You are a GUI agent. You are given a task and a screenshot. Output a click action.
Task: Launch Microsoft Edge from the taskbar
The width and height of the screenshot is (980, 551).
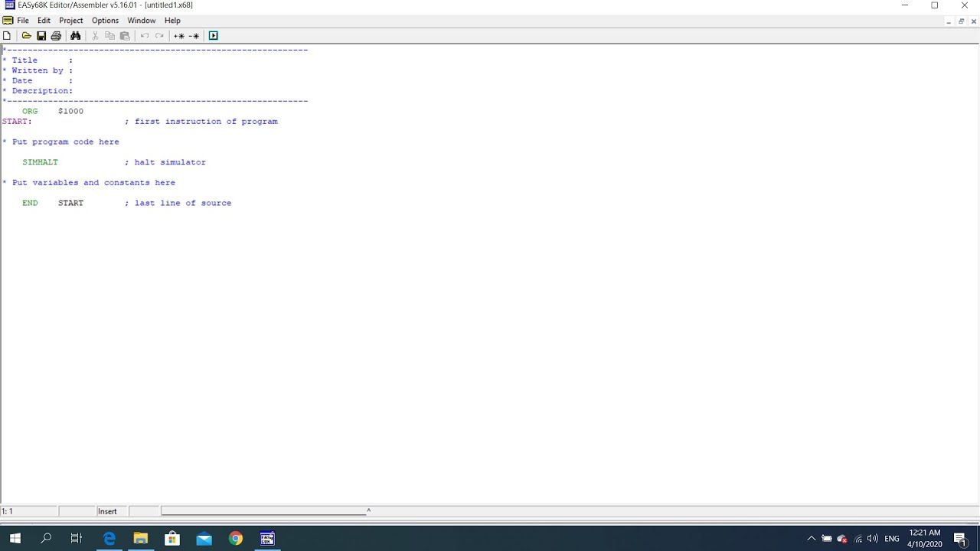109,539
